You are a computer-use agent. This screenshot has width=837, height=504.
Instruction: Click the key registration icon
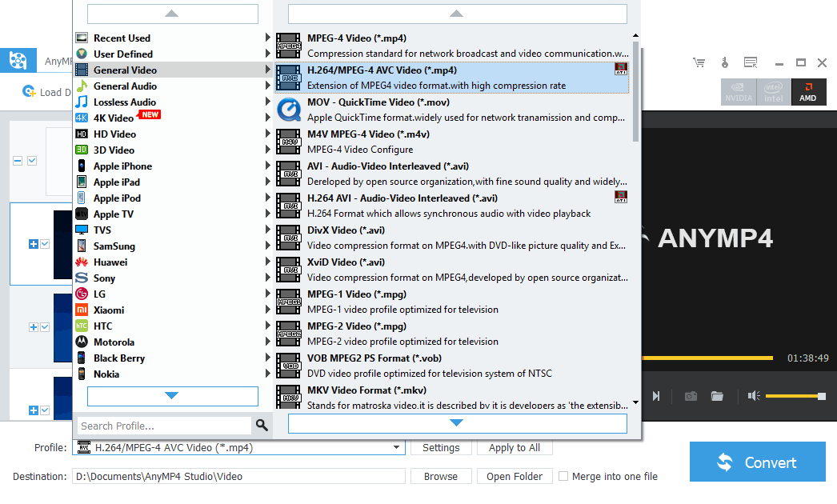[x=724, y=62]
